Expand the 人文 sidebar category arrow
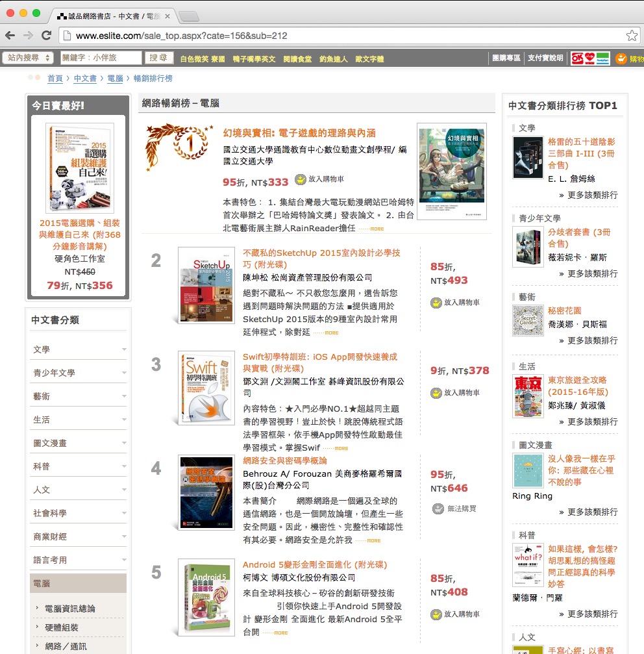Screen dimensions: 644x654 (x=124, y=489)
